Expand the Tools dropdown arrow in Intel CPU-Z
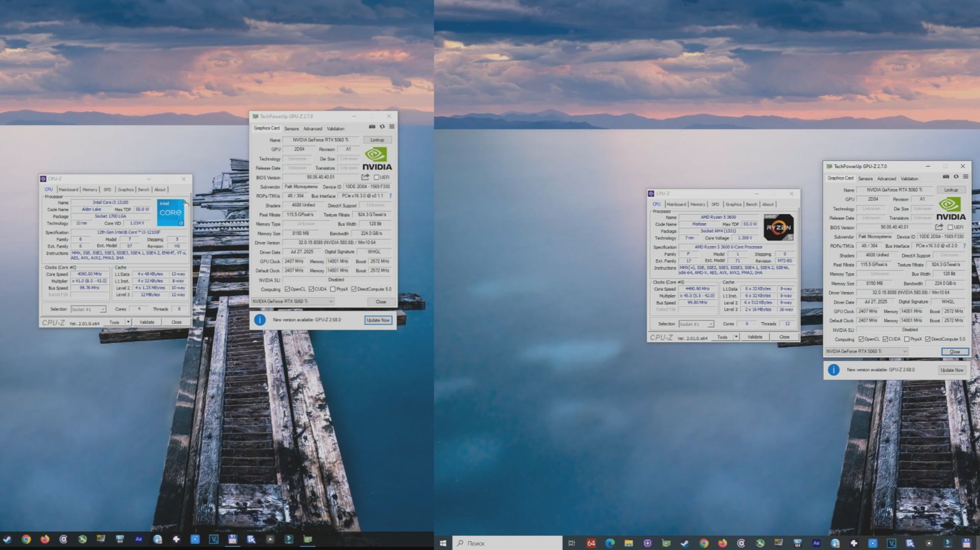 tap(128, 322)
